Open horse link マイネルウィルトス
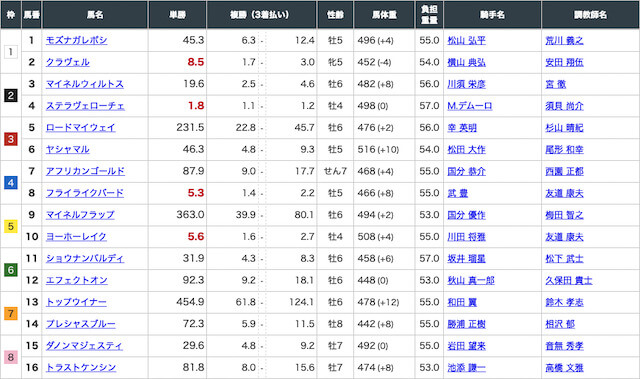This screenshot has height=379, width=640. pos(84,84)
